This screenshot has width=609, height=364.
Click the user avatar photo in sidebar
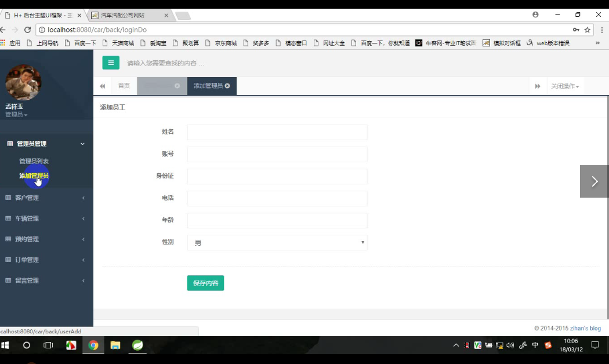(23, 82)
